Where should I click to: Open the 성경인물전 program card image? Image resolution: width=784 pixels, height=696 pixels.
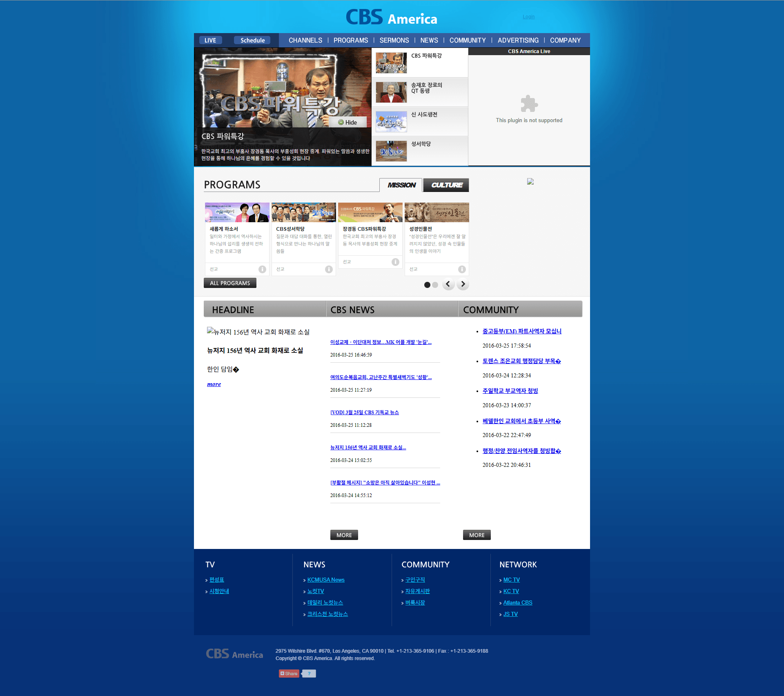437,212
